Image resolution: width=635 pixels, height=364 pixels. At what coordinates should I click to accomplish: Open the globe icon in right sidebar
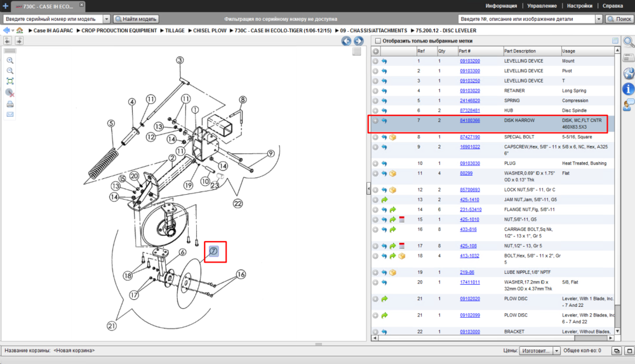coord(629,73)
